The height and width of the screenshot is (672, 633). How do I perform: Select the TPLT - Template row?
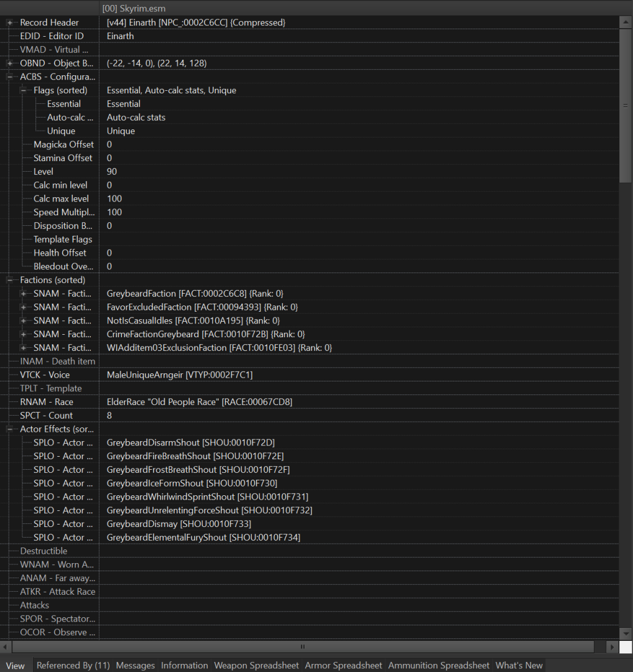pos(310,388)
